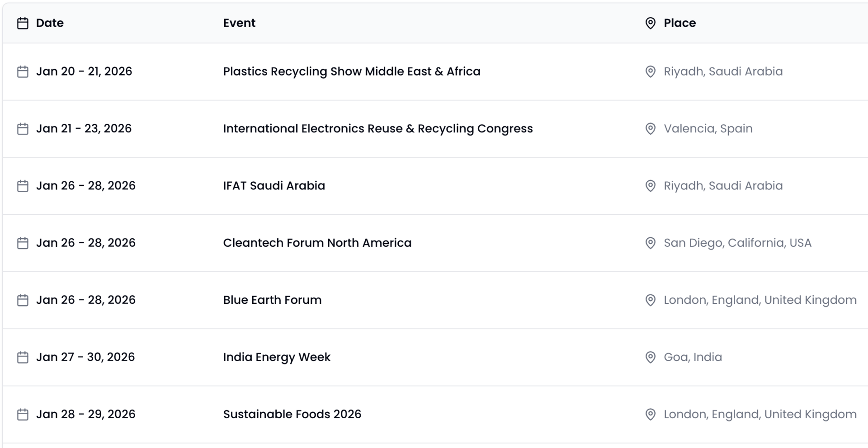This screenshot has height=448, width=868.
Task: Click the Event column header
Action: click(x=239, y=23)
